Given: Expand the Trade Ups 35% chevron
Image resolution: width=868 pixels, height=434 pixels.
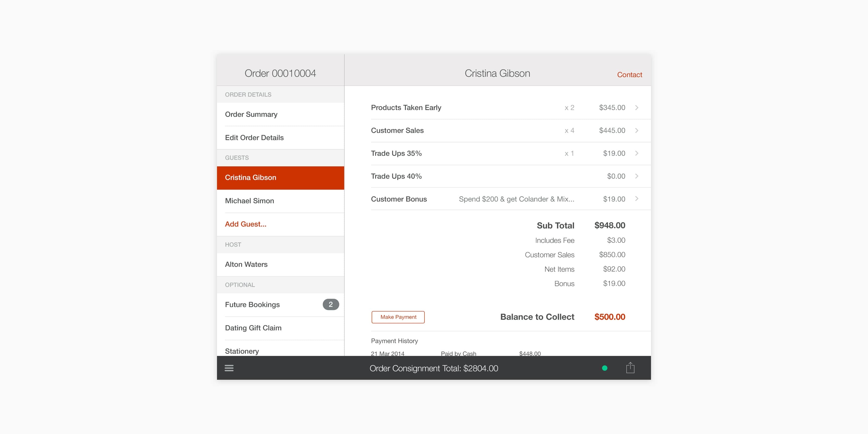Looking at the screenshot, I should (637, 153).
